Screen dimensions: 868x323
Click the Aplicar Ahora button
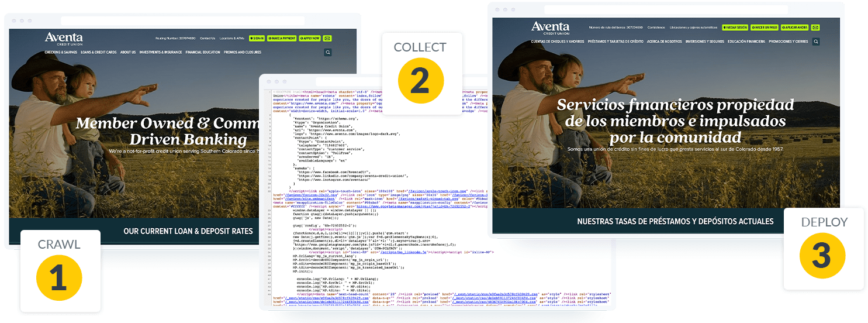(x=794, y=28)
